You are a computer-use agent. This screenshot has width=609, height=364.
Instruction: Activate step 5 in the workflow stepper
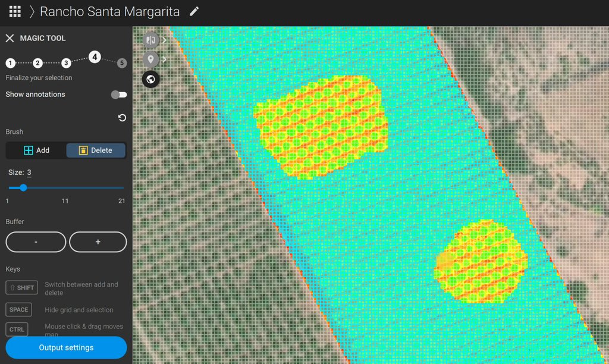[122, 62]
